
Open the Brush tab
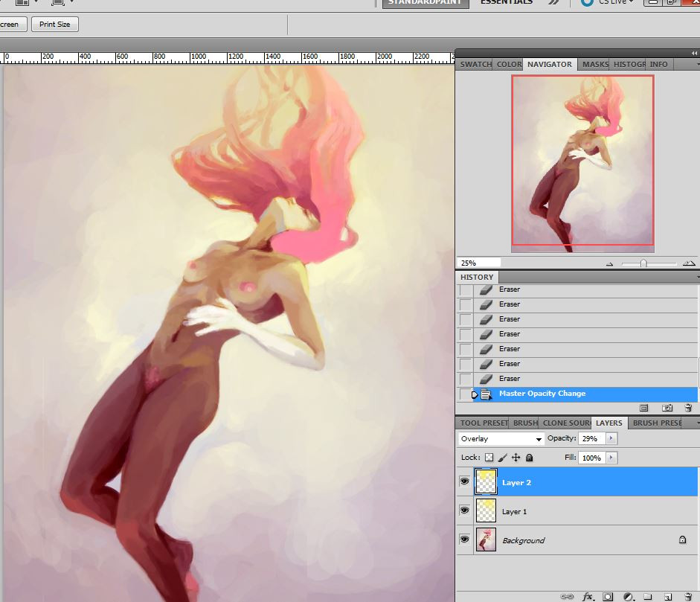pos(525,423)
